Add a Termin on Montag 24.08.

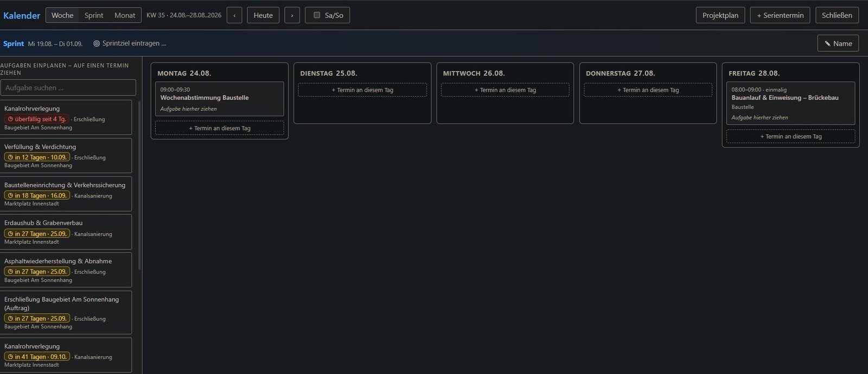tap(220, 128)
